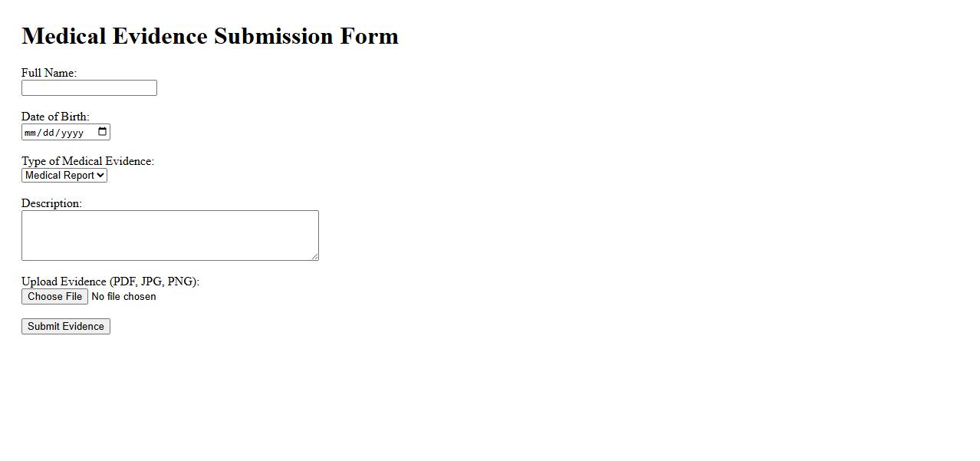
Task: Click the dropdown arrow beside Medical Report
Action: (101, 176)
